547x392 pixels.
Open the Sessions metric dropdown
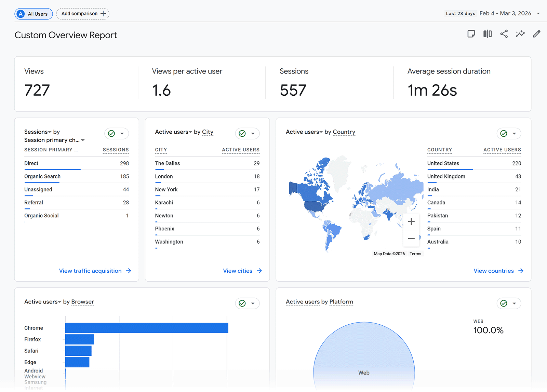50,132
